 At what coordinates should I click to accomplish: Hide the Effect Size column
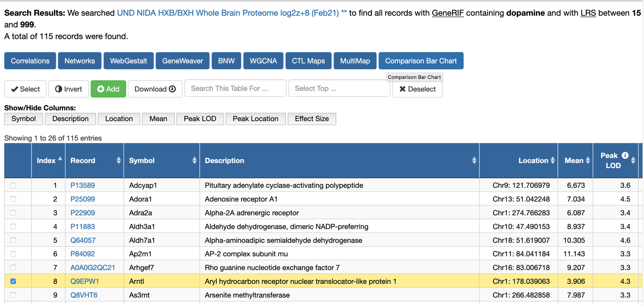(311, 119)
